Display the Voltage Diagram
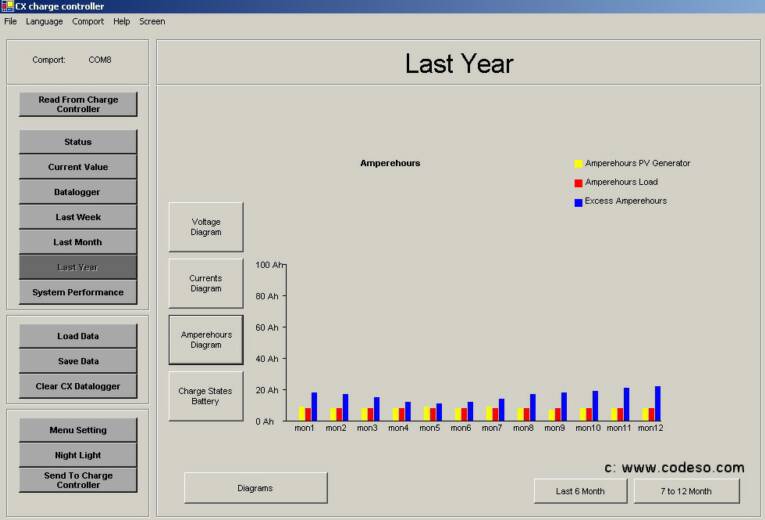Screen dimensions: 765x520 pyautogui.click(x=206, y=227)
